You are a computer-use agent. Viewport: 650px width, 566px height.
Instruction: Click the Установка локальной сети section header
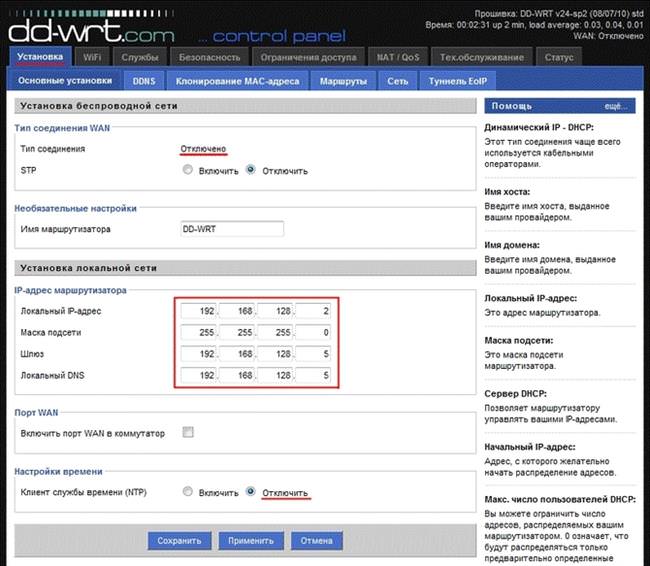tap(245, 268)
